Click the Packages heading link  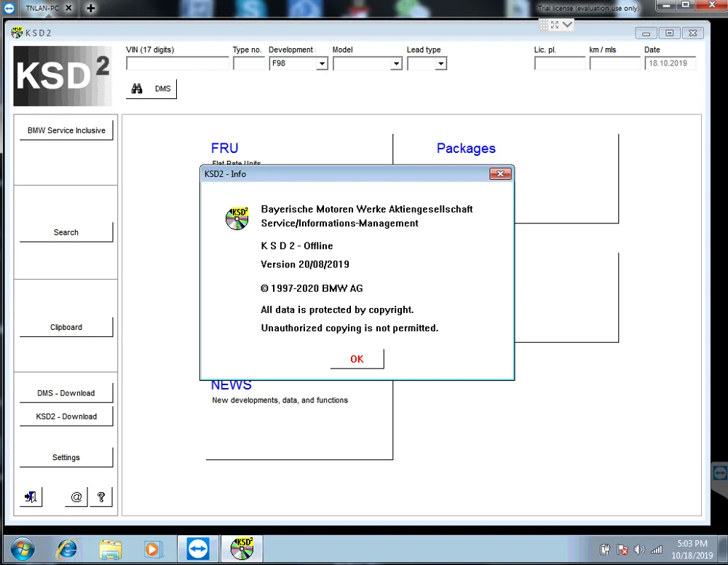point(466,148)
